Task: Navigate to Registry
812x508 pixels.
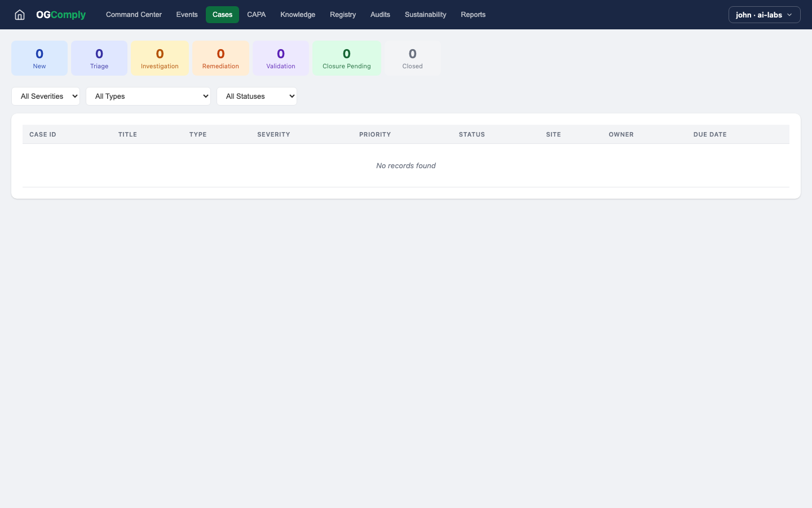Action: 343,15
